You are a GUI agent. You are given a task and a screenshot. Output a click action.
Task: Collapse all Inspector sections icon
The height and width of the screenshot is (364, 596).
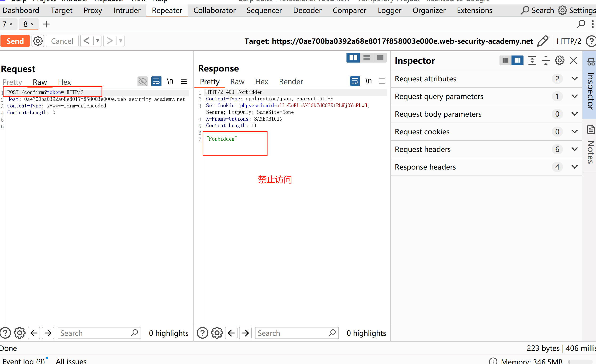pos(545,60)
